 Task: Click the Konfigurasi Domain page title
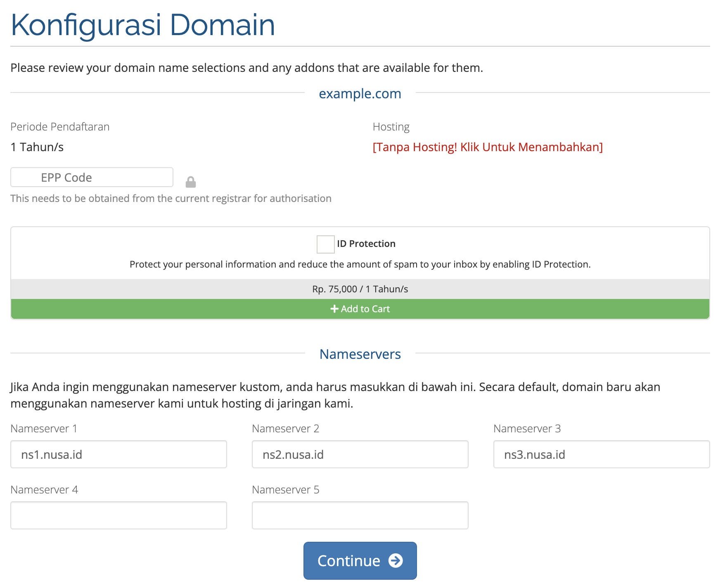[143, 25]
